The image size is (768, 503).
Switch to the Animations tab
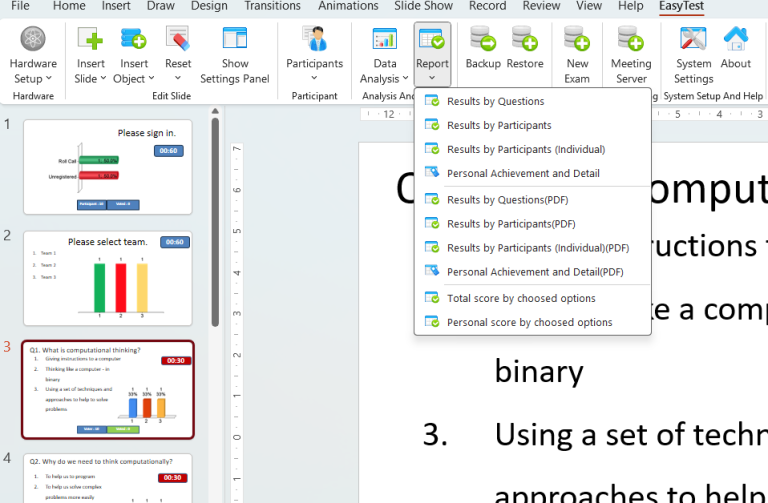[x=348, y=6]
